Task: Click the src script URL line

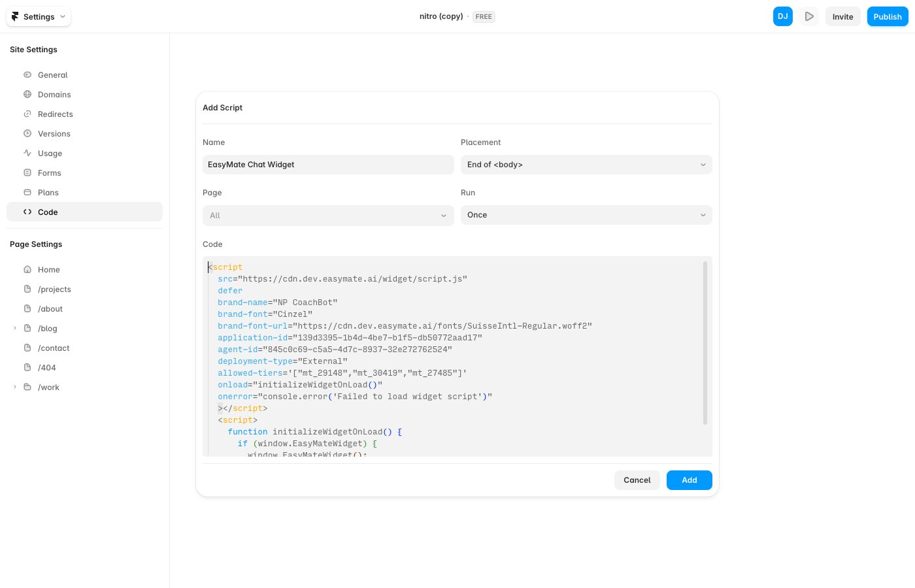Action: (x=342, y=279)
